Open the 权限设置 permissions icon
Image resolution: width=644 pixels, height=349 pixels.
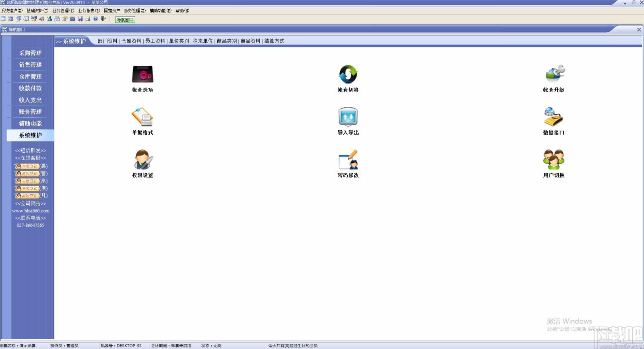pyautogui.click(x=142, y=160)
